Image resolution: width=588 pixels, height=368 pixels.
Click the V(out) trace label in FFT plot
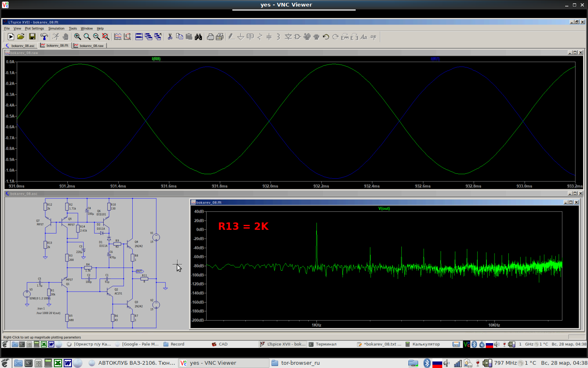(384, 209)
